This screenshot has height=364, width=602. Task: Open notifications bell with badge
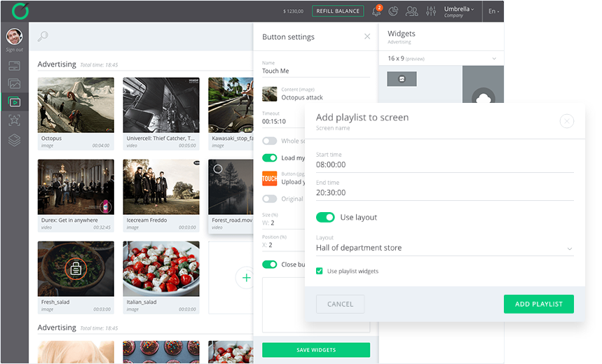point(376,11)
